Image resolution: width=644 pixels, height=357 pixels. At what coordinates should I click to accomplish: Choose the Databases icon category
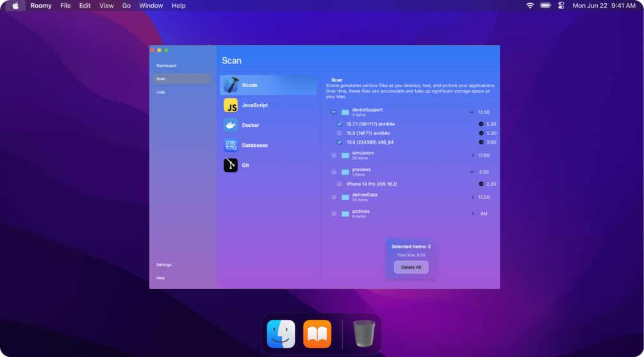231,145
